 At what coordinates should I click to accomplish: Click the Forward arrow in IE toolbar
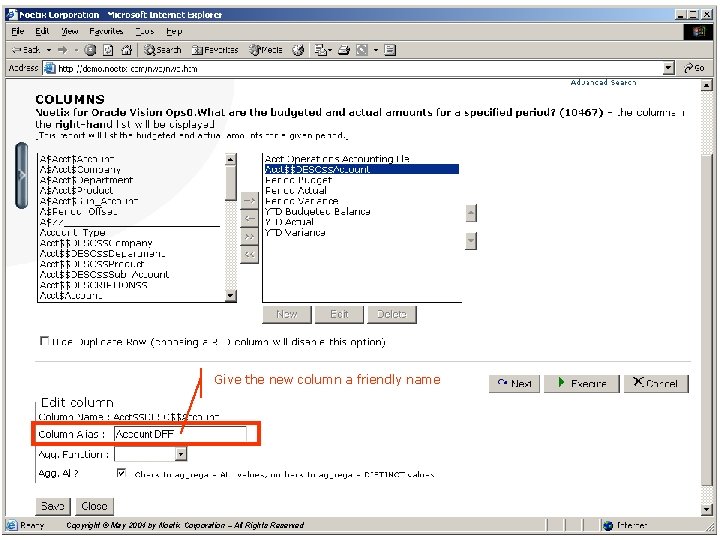pyautogui.click(x=63, y=50)
